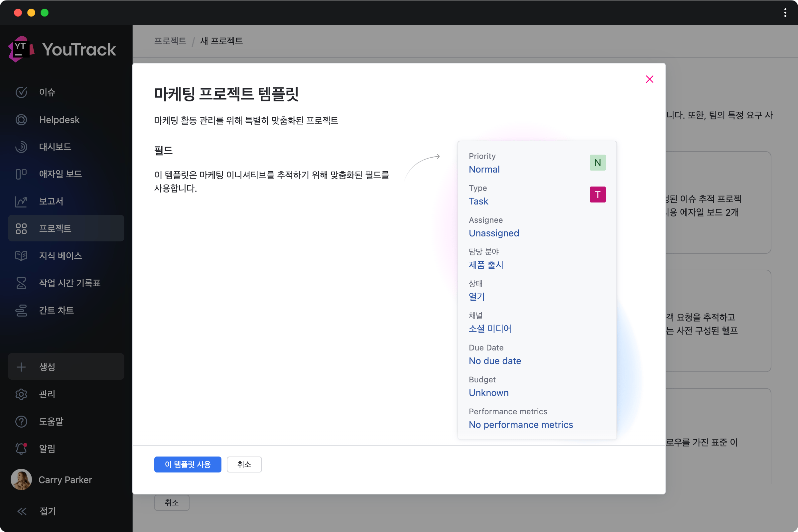The image size is (798, 532).
Task: Open the three-dot window menu
Action: tap(785, 13)
